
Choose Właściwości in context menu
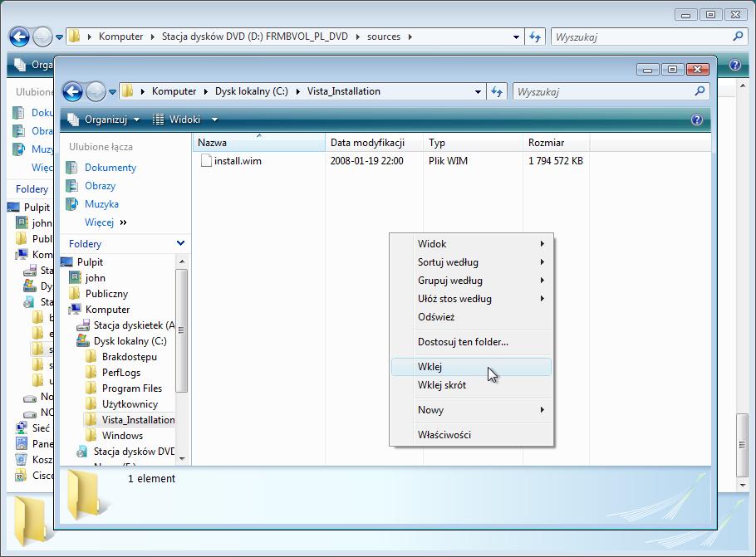pos(472,435)
